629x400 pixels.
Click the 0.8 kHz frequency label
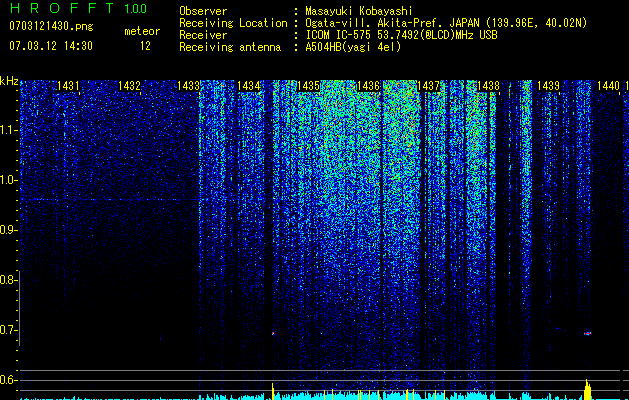click(x=9, y=280)
